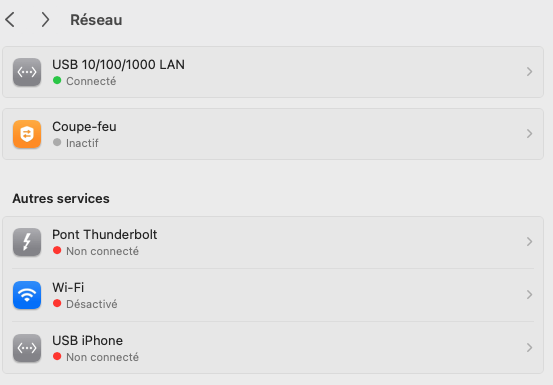This screenshot has width=553, height=385.
Task: Click the blue Wi-Fi icon
Action: (x=27, y=295)
